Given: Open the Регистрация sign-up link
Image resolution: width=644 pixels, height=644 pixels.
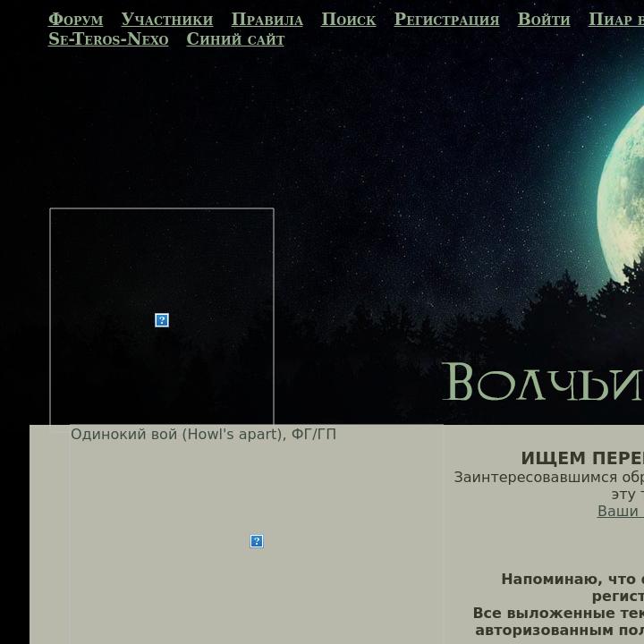Looking at the screenshot, I should tap(446, 20).
